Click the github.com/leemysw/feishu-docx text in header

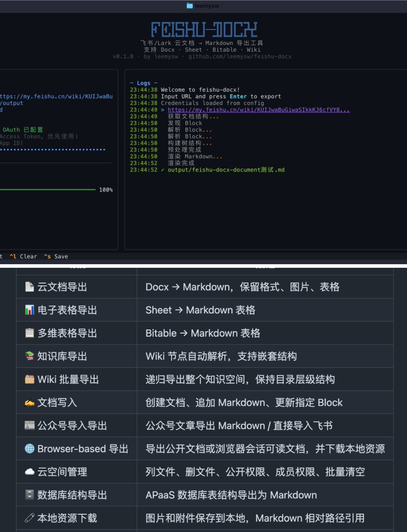(240, 57)
